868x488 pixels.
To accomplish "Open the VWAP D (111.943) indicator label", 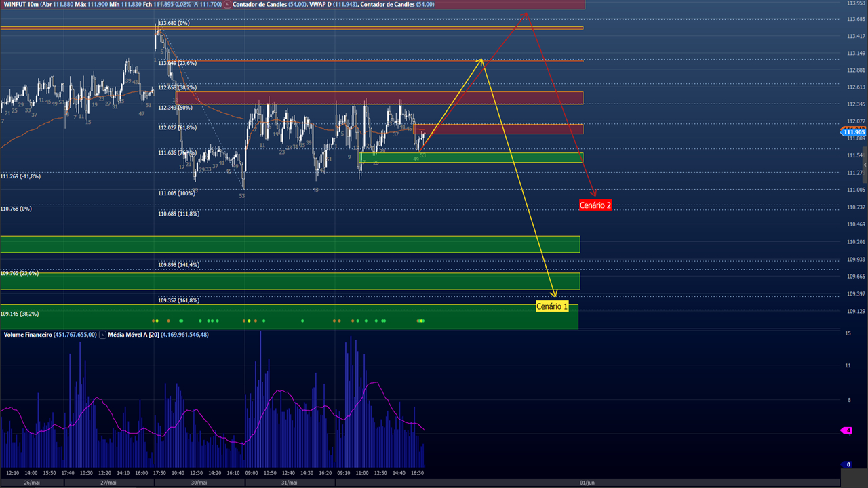I will (x=334, y=4).
